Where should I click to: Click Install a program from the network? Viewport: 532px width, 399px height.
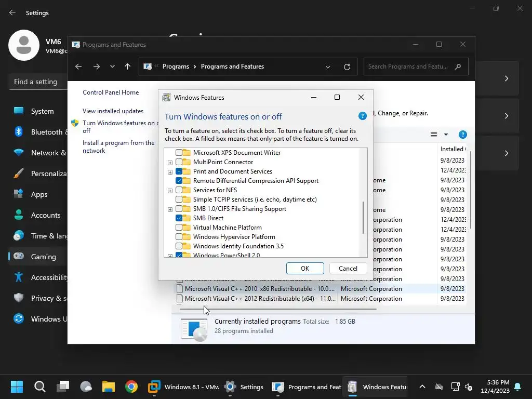pyautogui.click(x=118, y=147)
